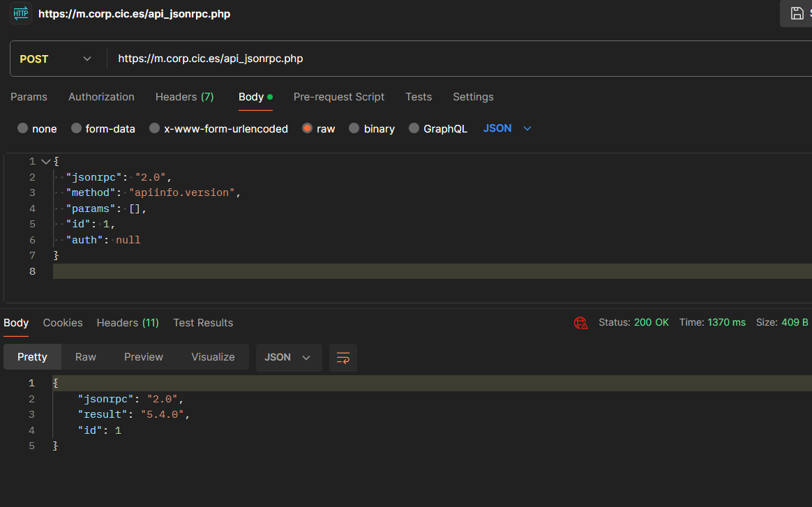
Task: Open the response Cookies tab
Action: [x=63, y=323]
